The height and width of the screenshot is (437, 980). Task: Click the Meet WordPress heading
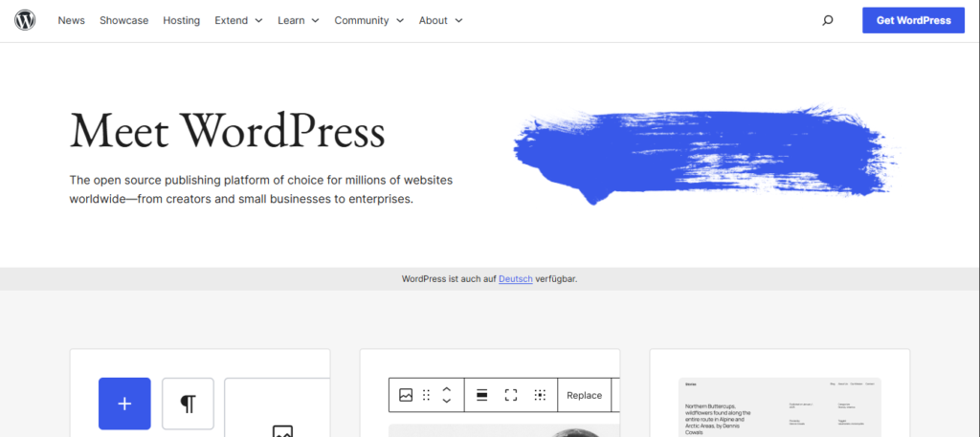(227, 130)
